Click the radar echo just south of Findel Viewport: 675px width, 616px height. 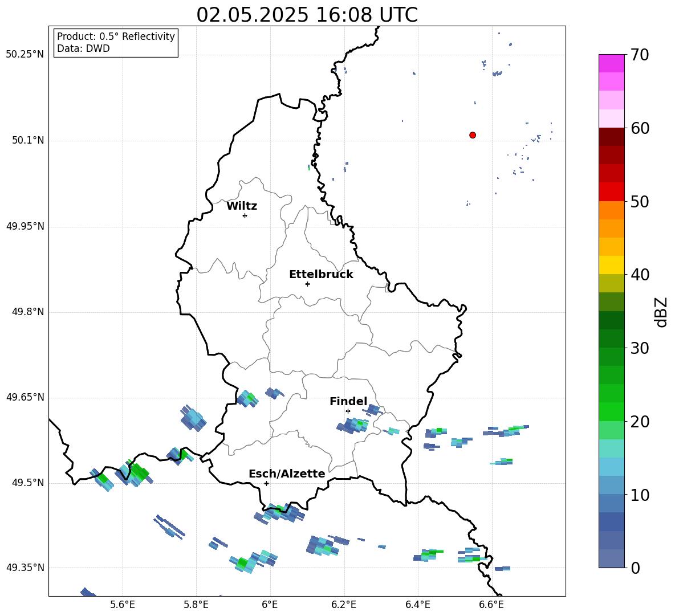click(x=352, y=426)
